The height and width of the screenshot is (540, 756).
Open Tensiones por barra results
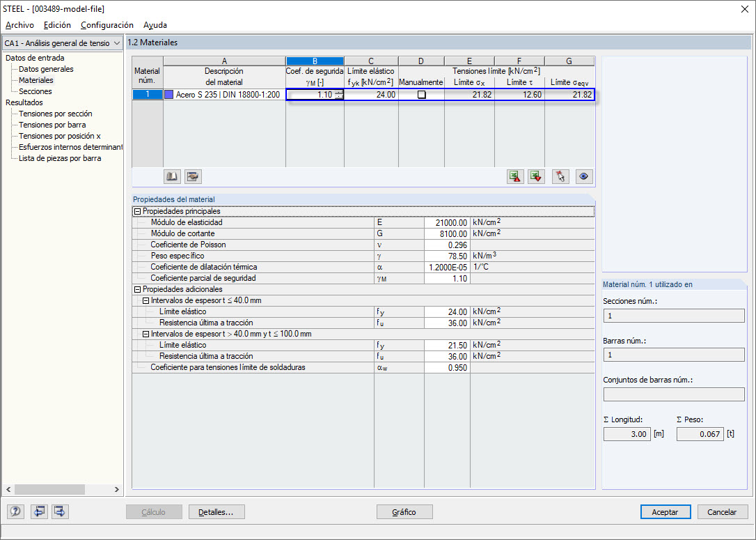click(x=52, y=125)
